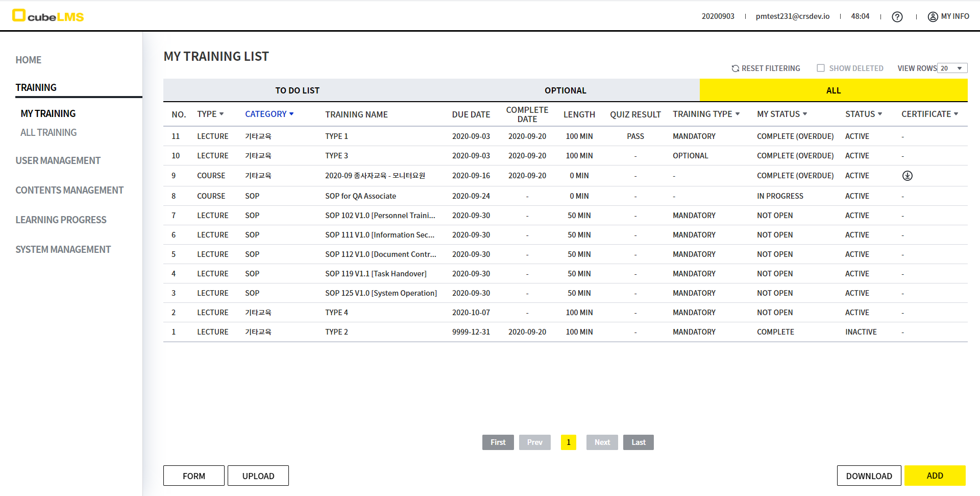Open All Training in sidebar
The image size is (980, 496).
[x=48, y=132]
